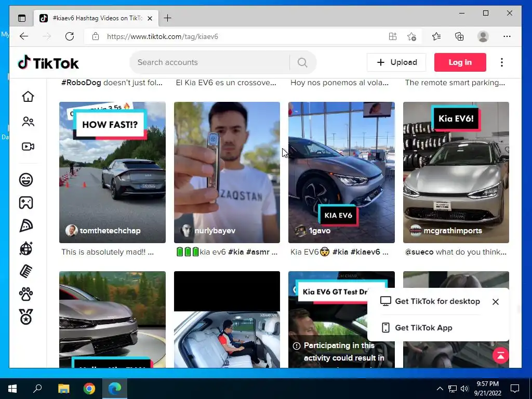Image resolution: width=532 pixels, height=399 pixels.
Task: Select Beauty comb category icon
Action: [x=26, y=271]
